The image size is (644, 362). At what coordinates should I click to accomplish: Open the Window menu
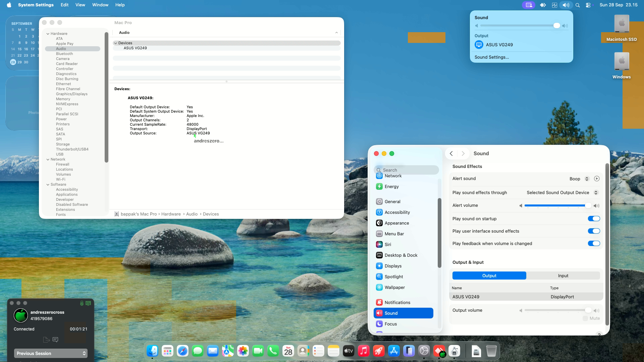[100, 5]
